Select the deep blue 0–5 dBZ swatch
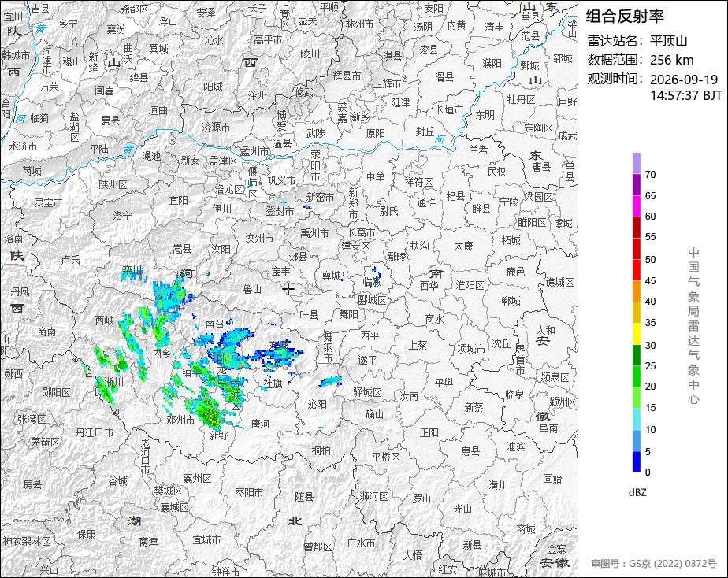Image resolution: width=728 pixels, height=578 pixels. click(636, 462)
